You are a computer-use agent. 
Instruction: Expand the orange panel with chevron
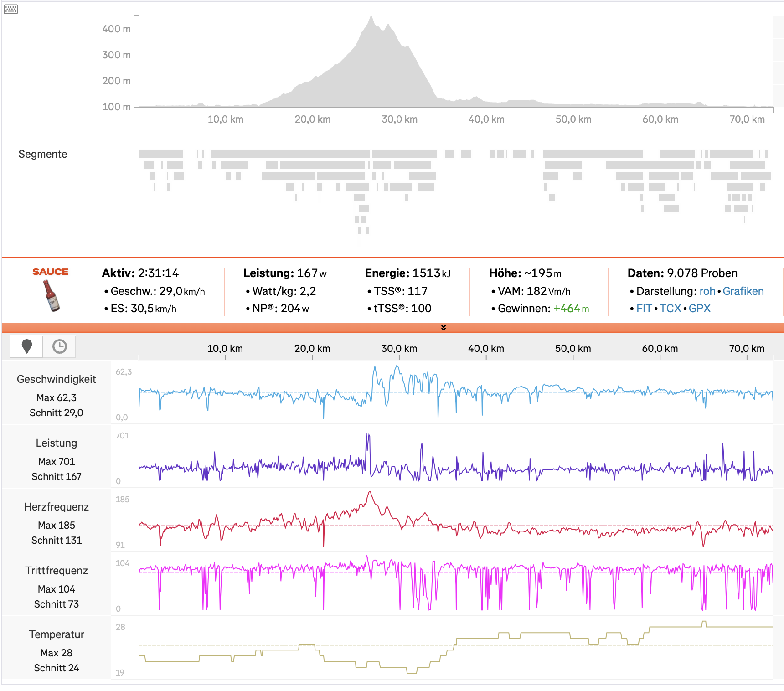(443, 328)
